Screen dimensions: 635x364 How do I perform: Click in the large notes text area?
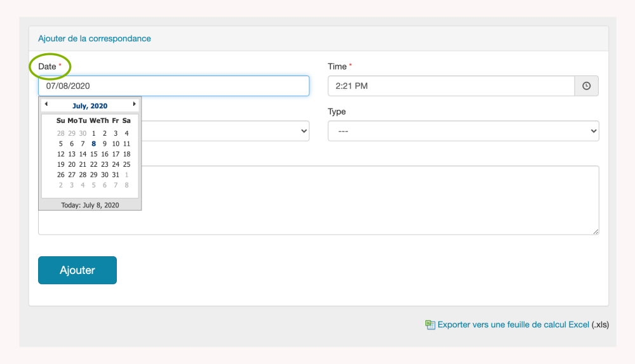(368, 200)
